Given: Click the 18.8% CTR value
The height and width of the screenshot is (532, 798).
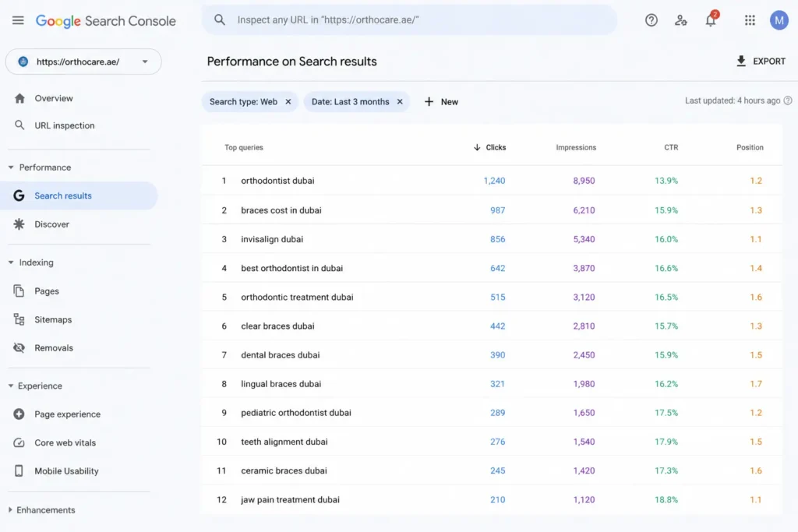Looking at the screenshot, I should pyautogui.click(x=666, y=499).
